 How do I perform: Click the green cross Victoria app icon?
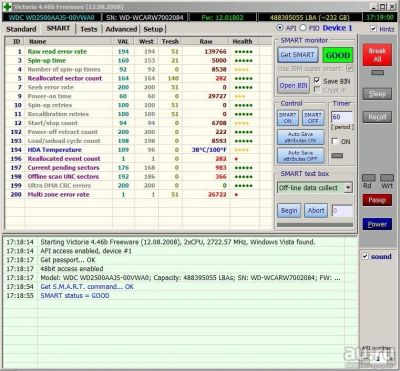pyautogui.click(x=7, y=7)
